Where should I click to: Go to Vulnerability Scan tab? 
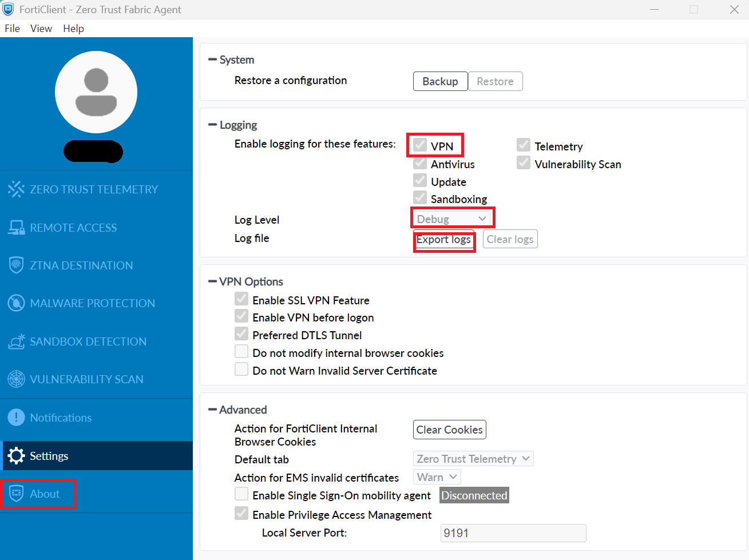[x=96, y=379]
